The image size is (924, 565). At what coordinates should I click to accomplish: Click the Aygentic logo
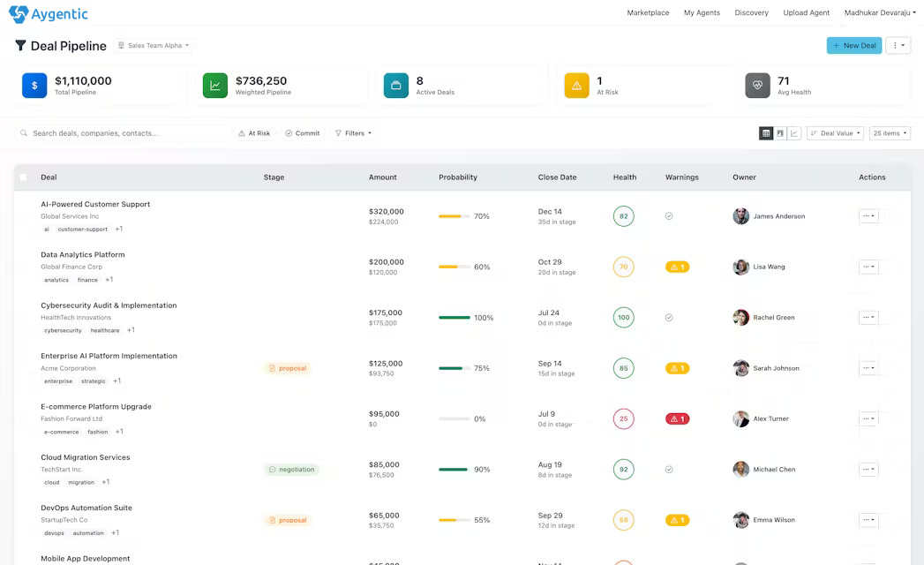click(49, 13)
